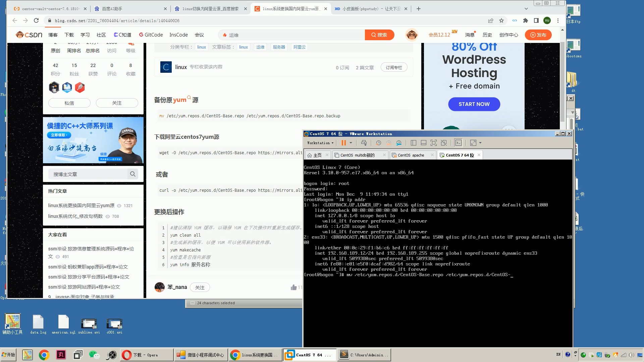The image size is (644, 362).
Task: Click the 服务器 article tag
Action: [279, 47]
